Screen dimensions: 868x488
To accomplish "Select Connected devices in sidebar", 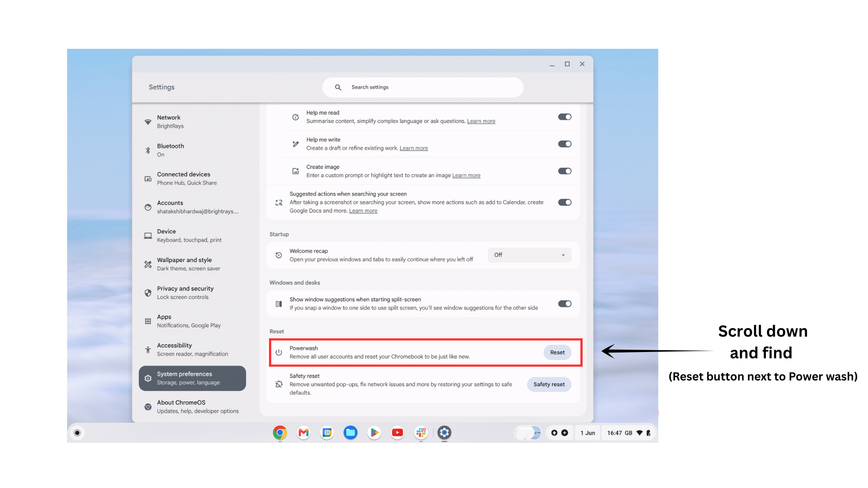I will click(x=192, y=178).
